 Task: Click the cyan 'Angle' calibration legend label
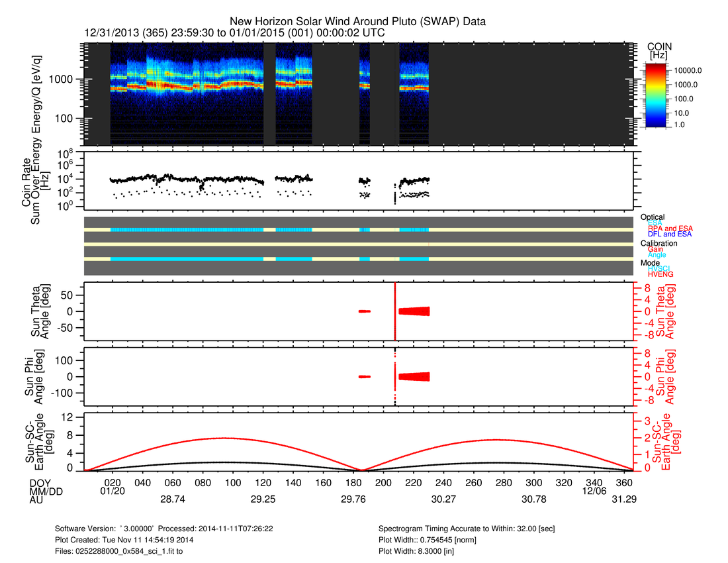click(x=657, y=255)
